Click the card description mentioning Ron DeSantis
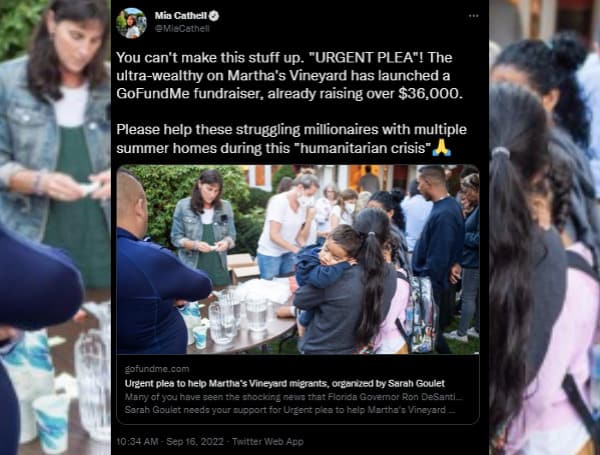The width and height of the screenshot is (600, 455). click(x=293, y=397)
